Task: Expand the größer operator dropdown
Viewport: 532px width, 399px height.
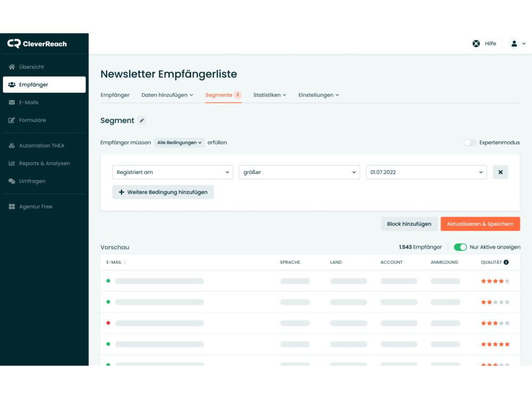Action: 300,172
